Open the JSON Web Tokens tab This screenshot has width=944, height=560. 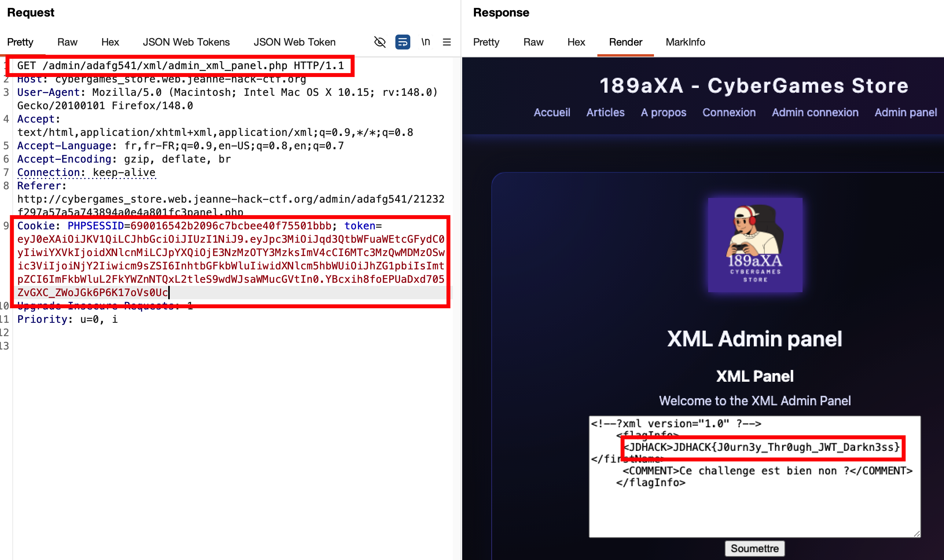point(186,42)
